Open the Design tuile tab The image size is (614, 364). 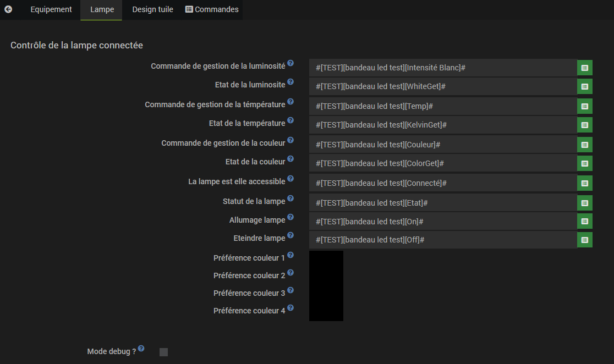pos(152,9)
